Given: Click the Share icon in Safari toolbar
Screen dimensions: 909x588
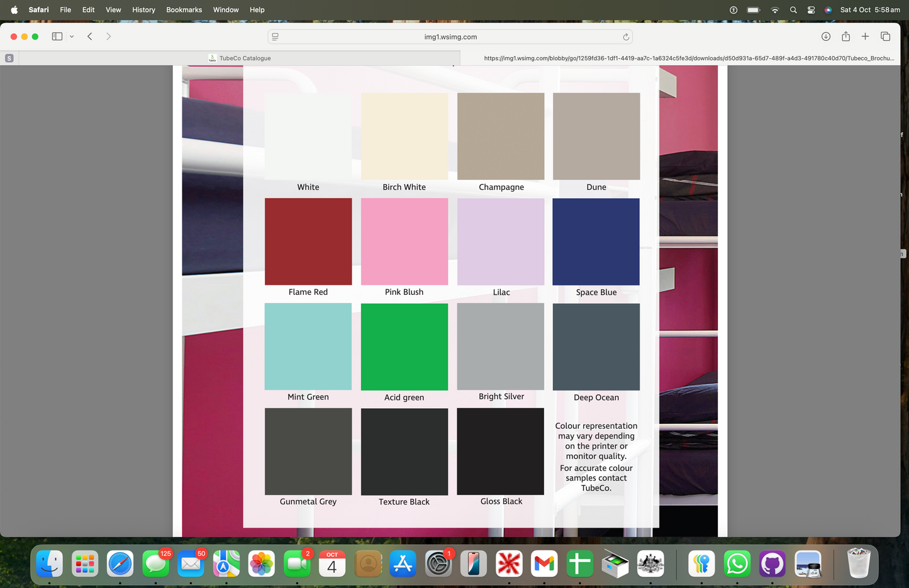Looking at the screenshot, I should pyautogui.click(x=845, y=36).
